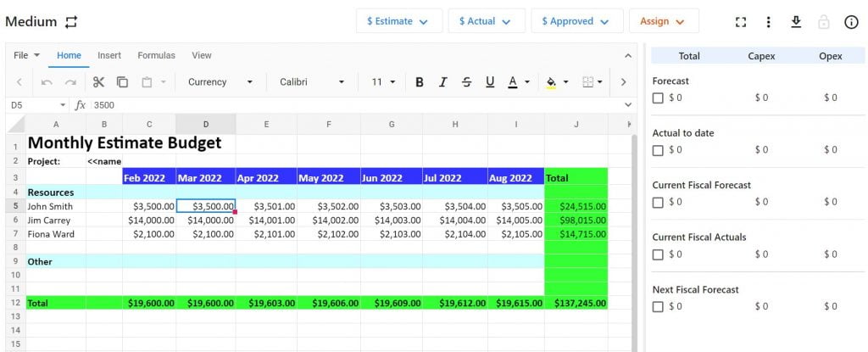
Task: Open the $ Approved dropdown
Action: (576, 21)
